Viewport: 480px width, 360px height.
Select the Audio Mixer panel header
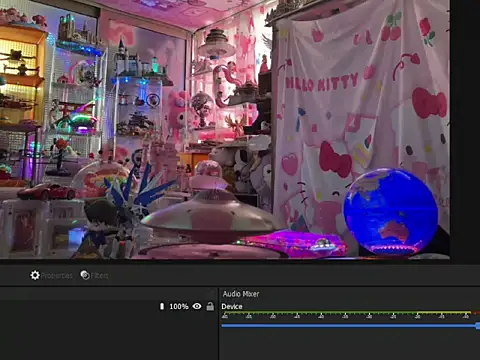pos(241,294)
